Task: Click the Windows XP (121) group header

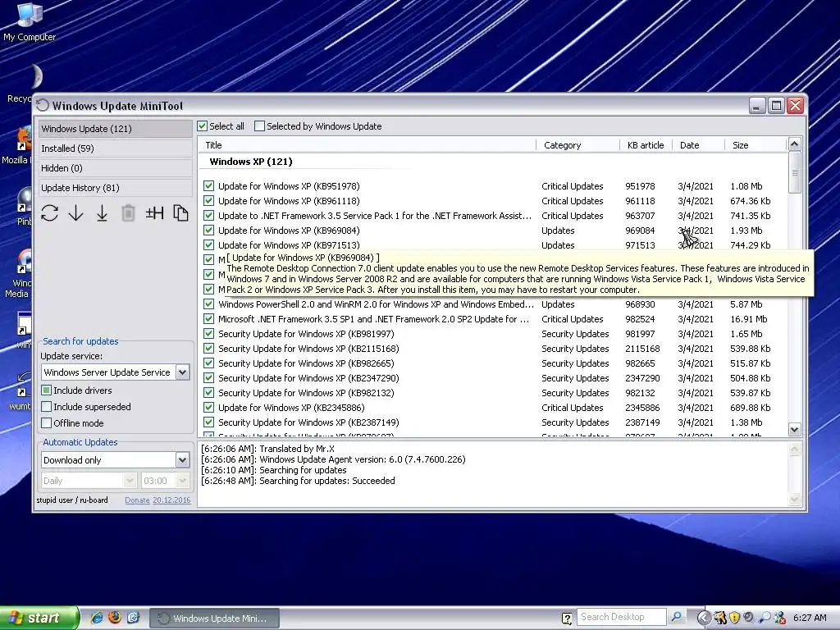Action: (251, 162)
